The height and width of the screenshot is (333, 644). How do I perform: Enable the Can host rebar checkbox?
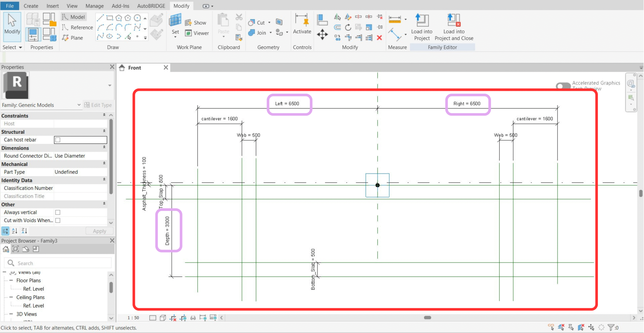tap(58, 140)
